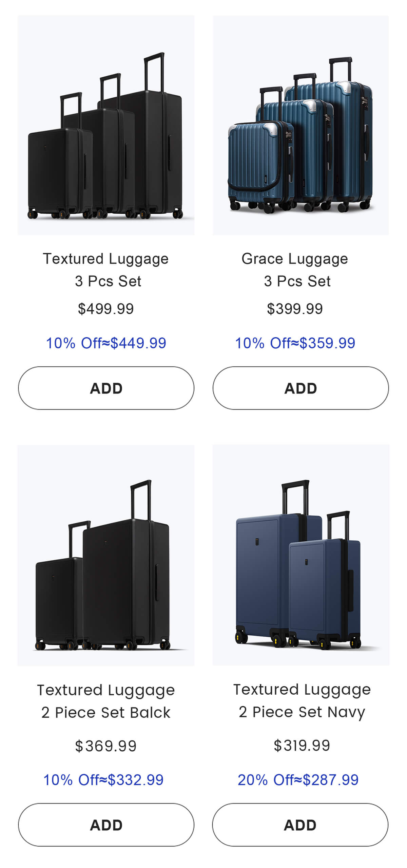Select Textured Luggage 2 Piece Set Balck title

pos(106,701)
